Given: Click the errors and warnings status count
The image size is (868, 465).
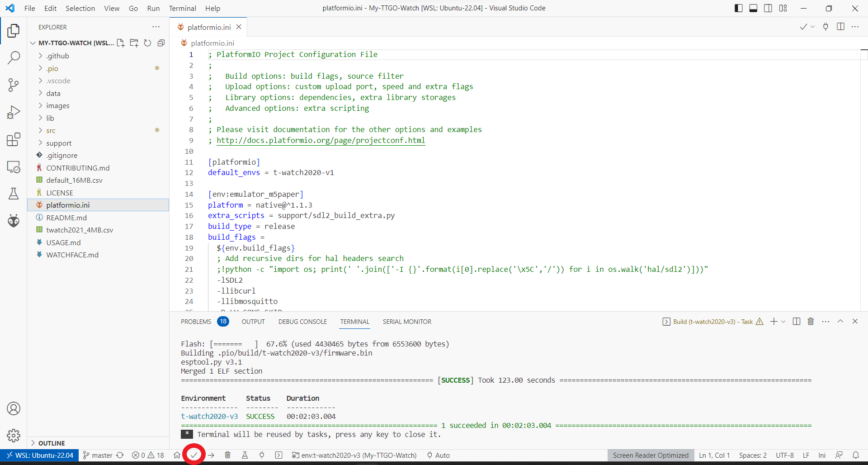Looking at the screenshot, I should tap(148, 455).
